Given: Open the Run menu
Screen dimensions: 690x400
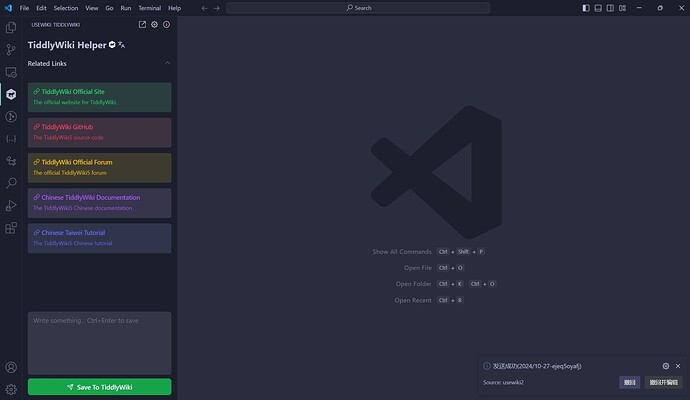Looking at the screenshot, I should tap(126, 8).
